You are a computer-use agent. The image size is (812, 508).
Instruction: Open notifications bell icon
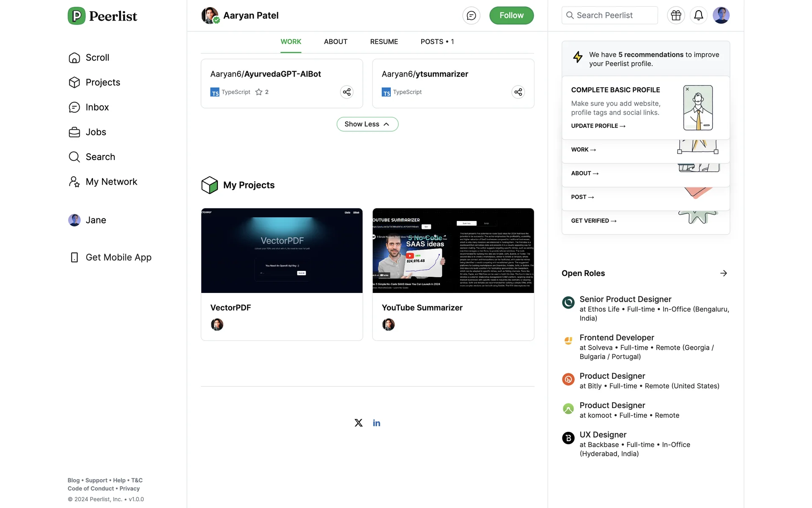pos(698,15)
